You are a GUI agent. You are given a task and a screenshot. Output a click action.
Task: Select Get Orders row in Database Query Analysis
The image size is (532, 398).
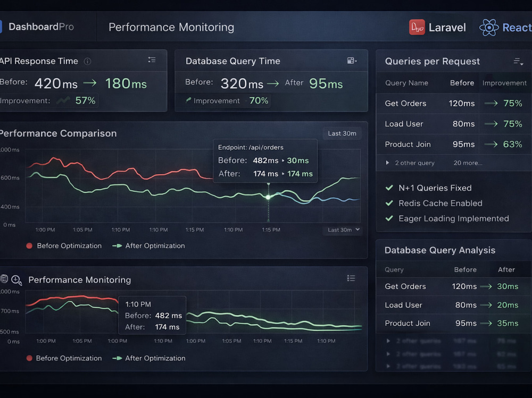pyautogui.click(x=454, y=286)
